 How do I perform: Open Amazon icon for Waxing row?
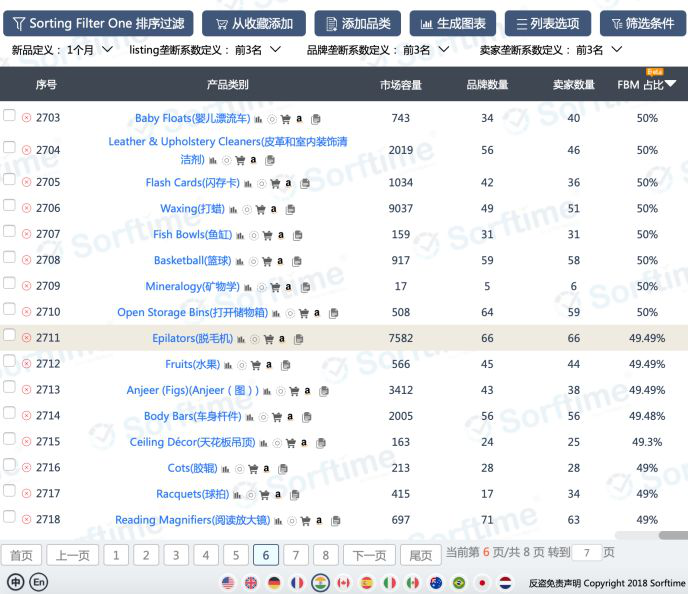274,209
